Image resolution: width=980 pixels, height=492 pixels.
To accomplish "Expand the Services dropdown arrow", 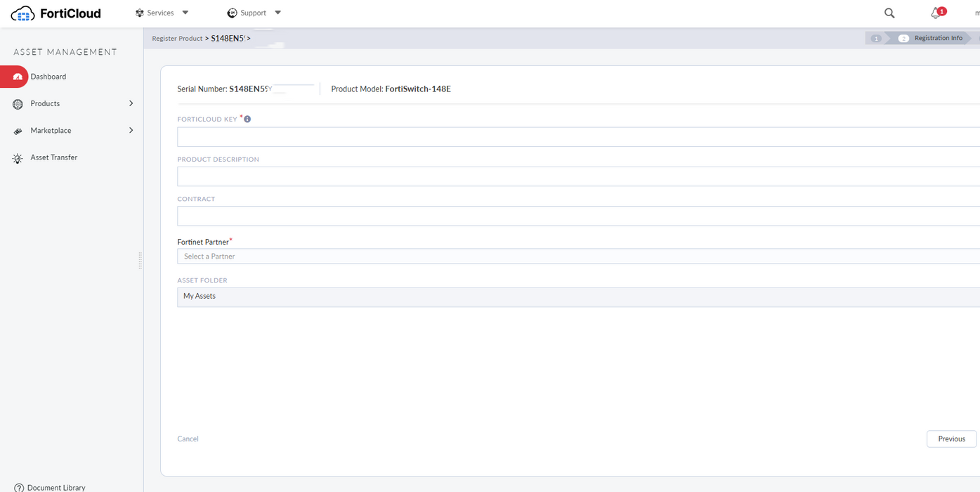I will point(185,13).
